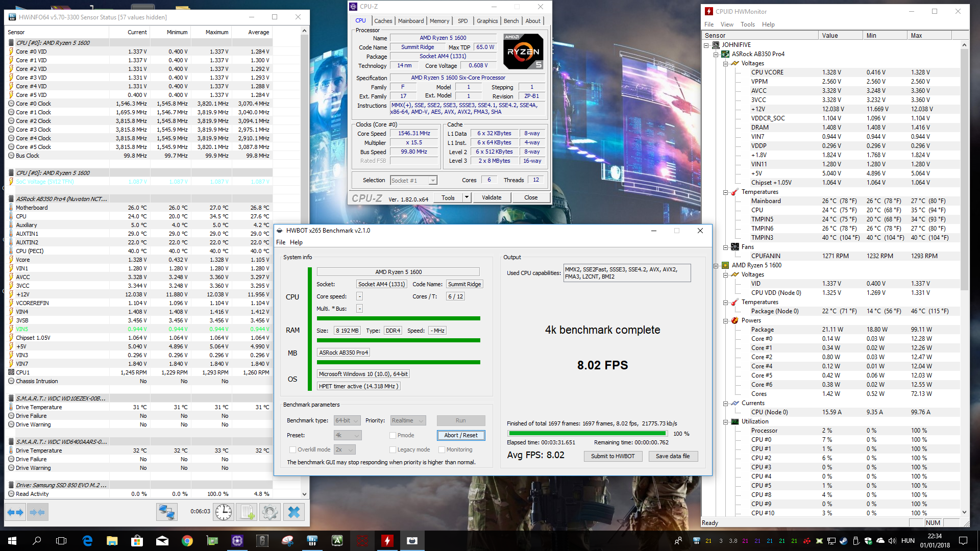
Task: Open HWiNFO remote network monitoring icon
Action: coord(166,512)
